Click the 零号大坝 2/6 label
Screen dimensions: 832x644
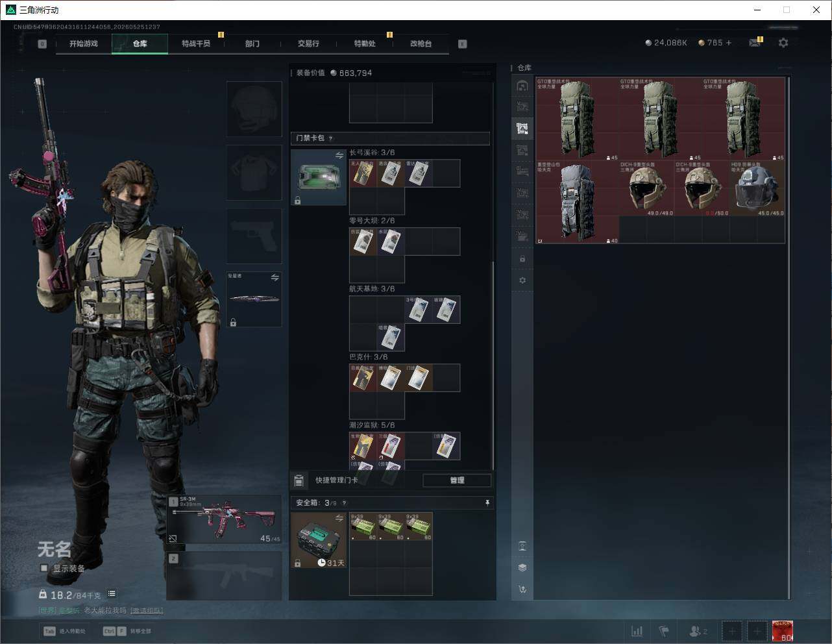coord(372,221)
